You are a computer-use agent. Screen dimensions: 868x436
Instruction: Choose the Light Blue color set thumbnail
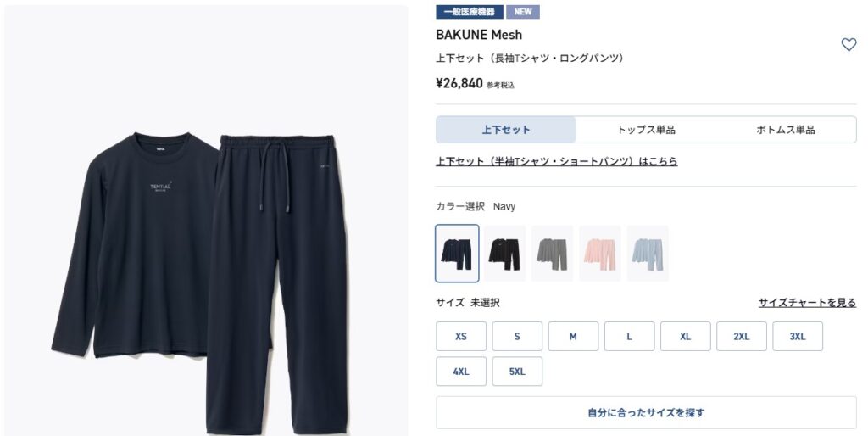(x=647, y=253)
